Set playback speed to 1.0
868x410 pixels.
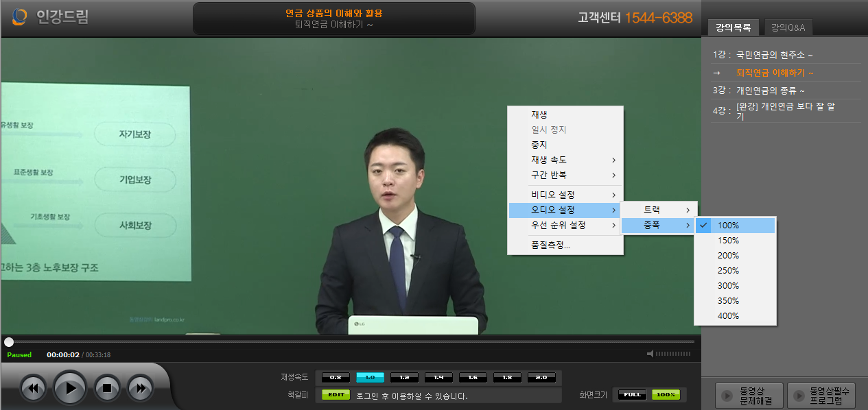coord(370,377)
